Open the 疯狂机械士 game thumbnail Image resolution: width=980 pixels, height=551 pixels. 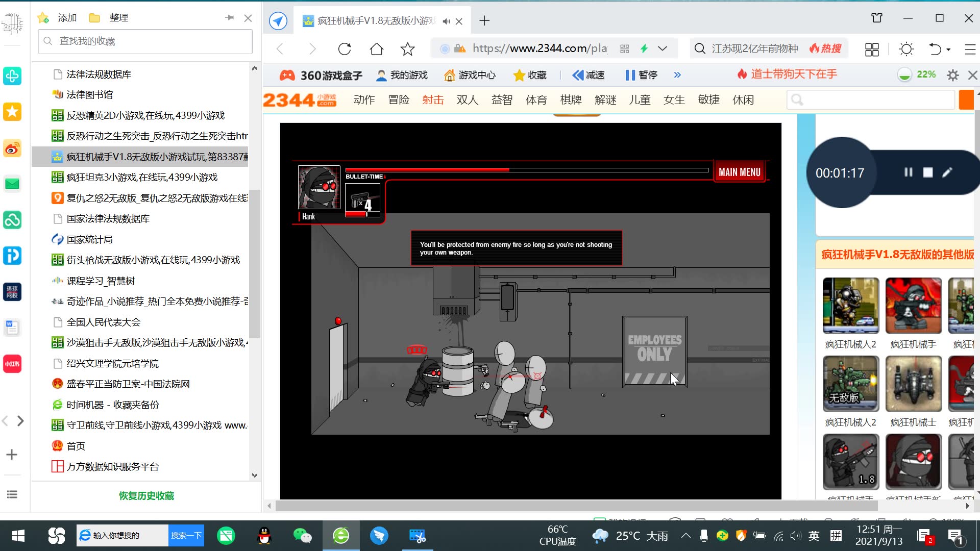pos(913,384)
